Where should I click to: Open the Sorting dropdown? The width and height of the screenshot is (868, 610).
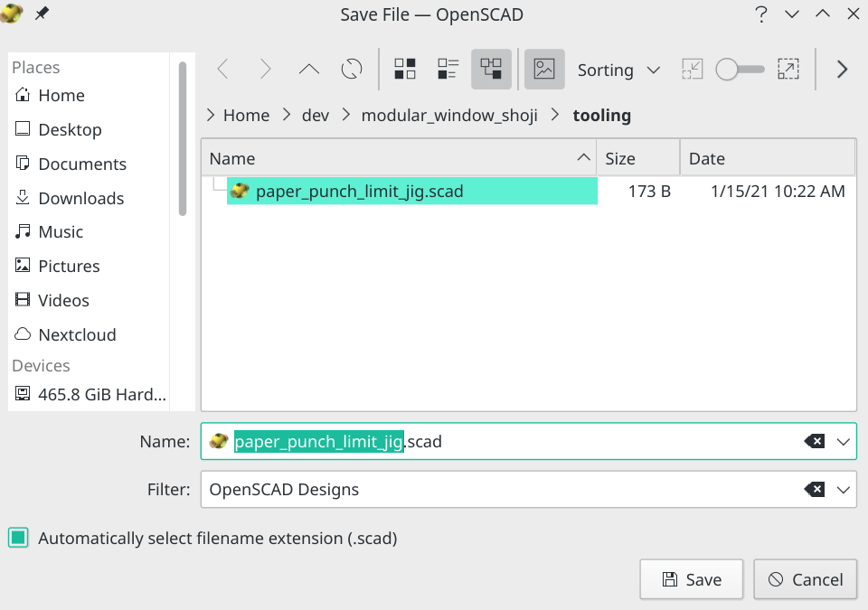pyautogui.click(x=618, y=70)
